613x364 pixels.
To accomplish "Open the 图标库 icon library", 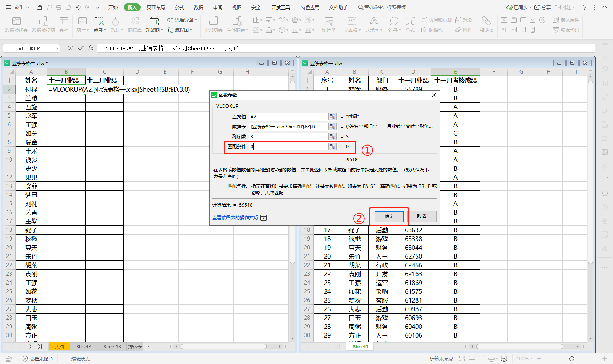I will pos(134,24).
